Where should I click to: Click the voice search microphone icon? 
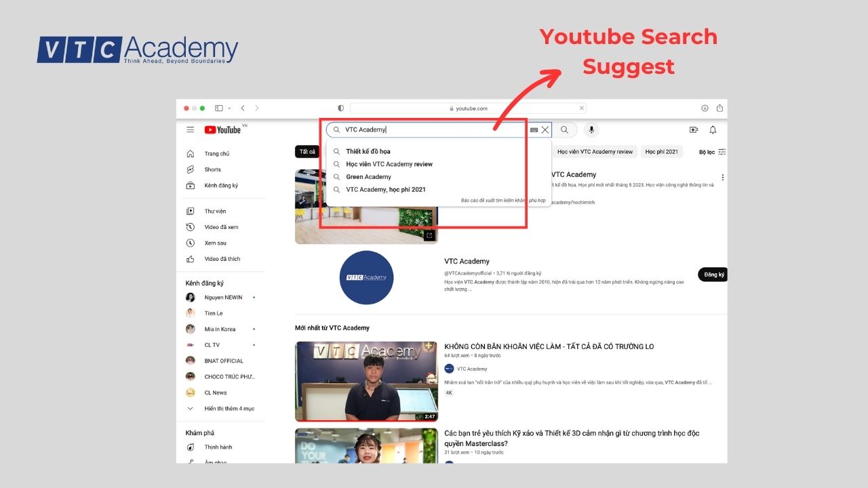click(x=591, y=129)
